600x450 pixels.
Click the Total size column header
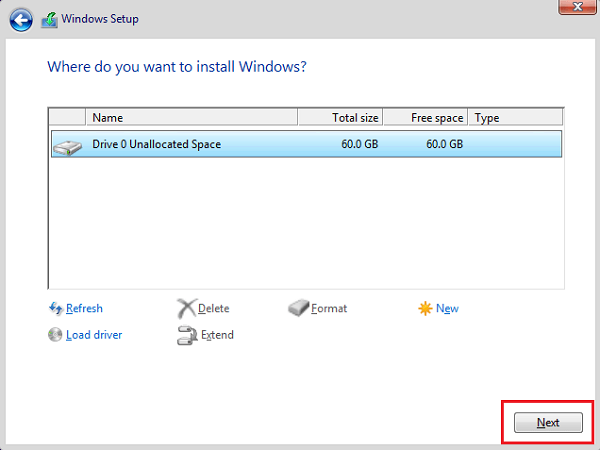point(340,118)
